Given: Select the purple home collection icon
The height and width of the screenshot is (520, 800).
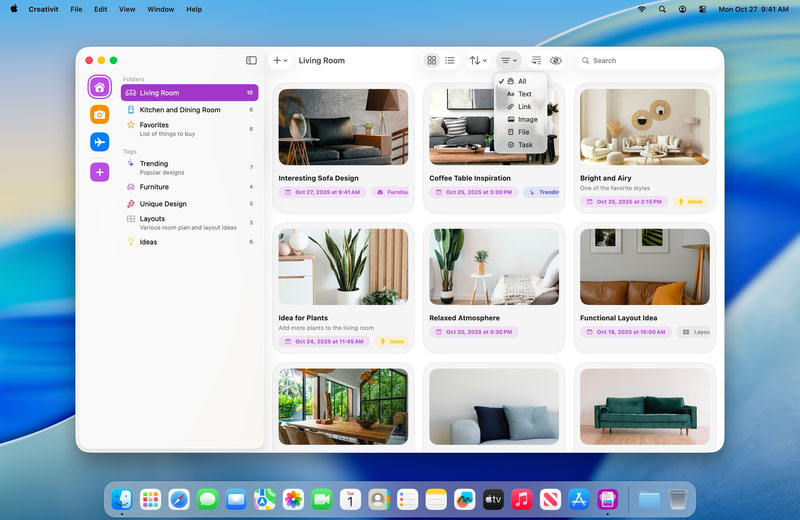Looking at the screenshot, I should point(99,87).
